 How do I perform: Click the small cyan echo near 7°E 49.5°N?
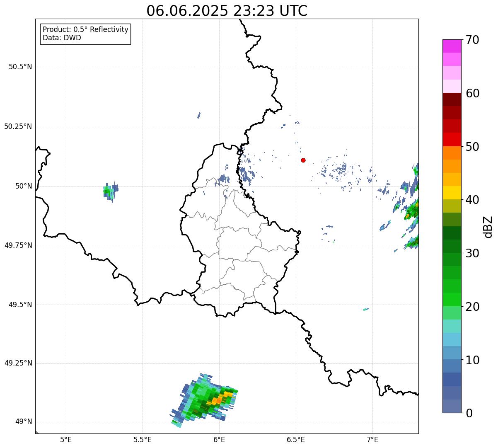click(366, 309)
